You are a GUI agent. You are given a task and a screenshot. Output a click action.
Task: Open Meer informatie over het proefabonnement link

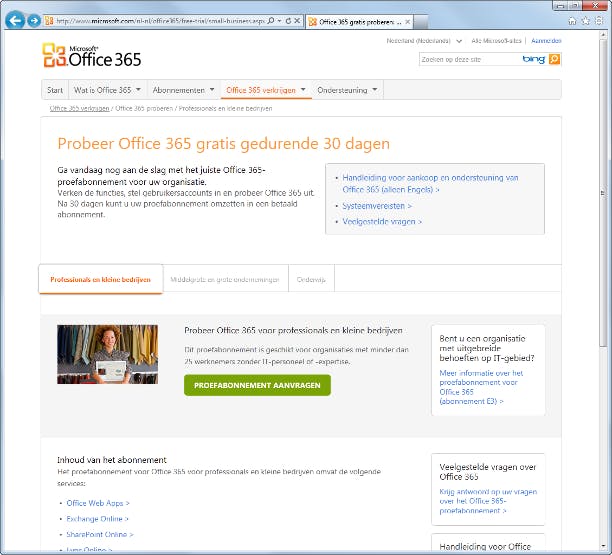coord(481,387)
